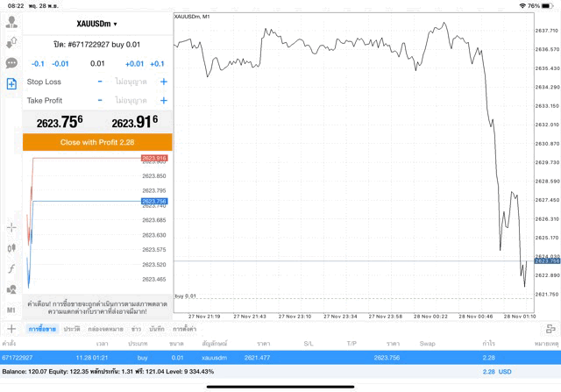The height and width of the screenshot is (392, 561).
Task: Open the chat bubble icon
Action: pyautogui.click(x=11, y=63)
